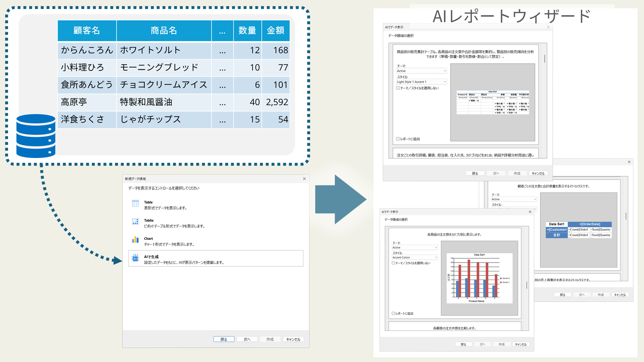Click 戻る button in 新規データ領域 dialog
The height and width of the screenshot is (362, 644).
click(x=224, y=339)
